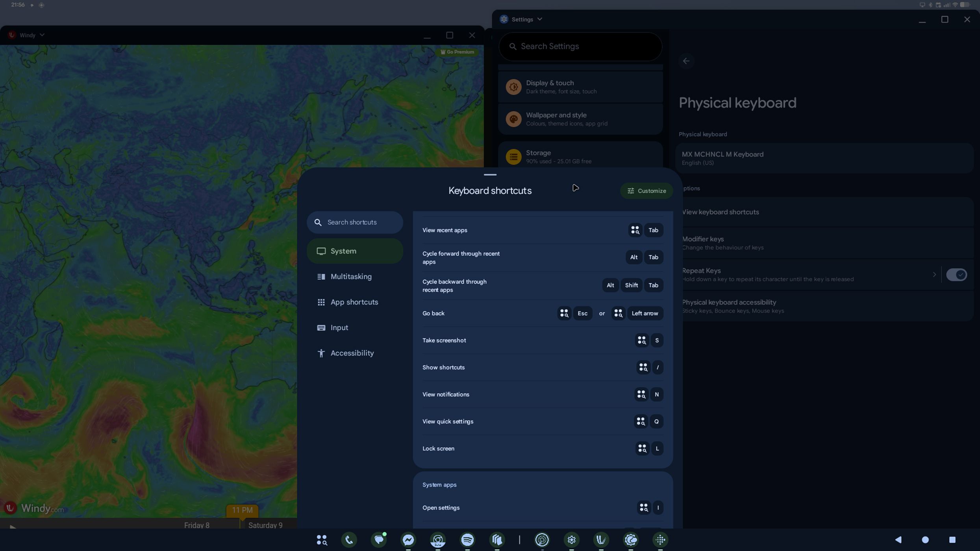Image resolution: width=980 pixels, height=551 pixels.
Task: Open the Messenger app in the taskbar
Action: 408,540
